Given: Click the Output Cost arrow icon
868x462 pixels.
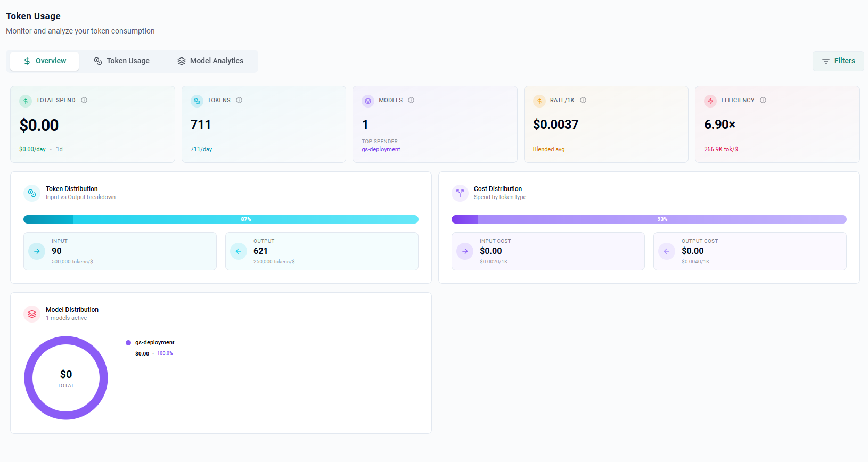Looking at the screenshot, I should (x=667, y=251).
